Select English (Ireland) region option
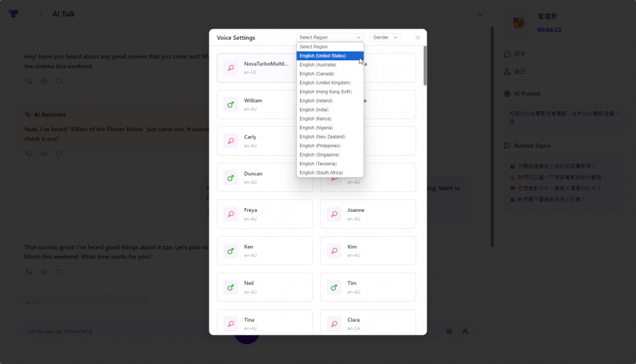 coord(330,101)
